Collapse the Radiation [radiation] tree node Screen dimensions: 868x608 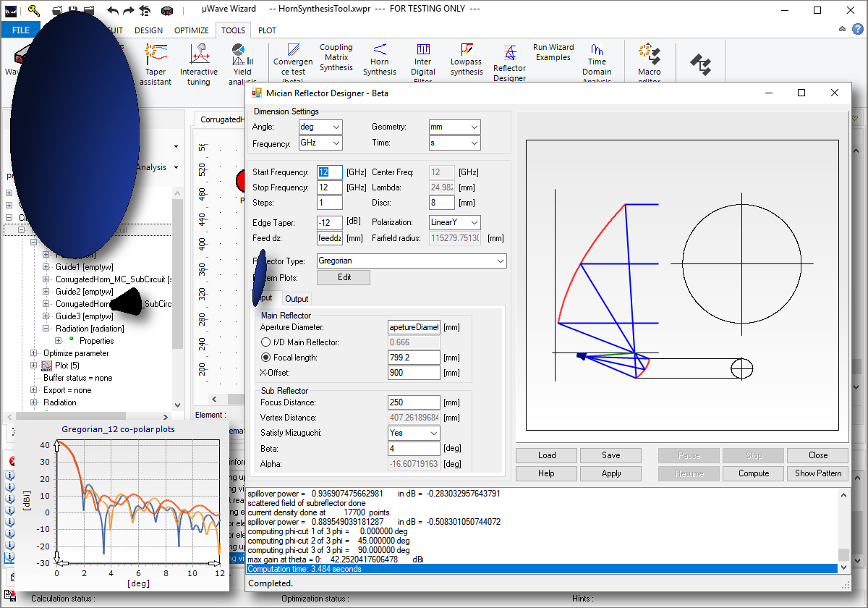[47, 329]
